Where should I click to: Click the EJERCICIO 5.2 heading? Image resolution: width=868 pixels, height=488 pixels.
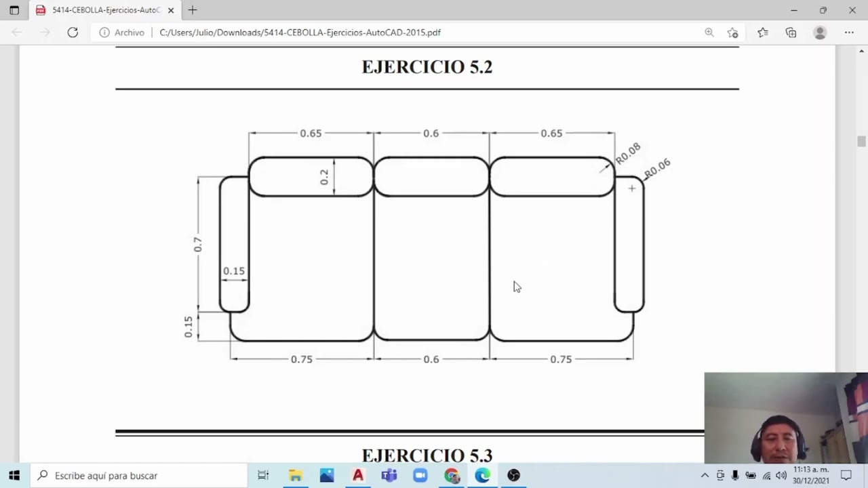coord(427,66)
